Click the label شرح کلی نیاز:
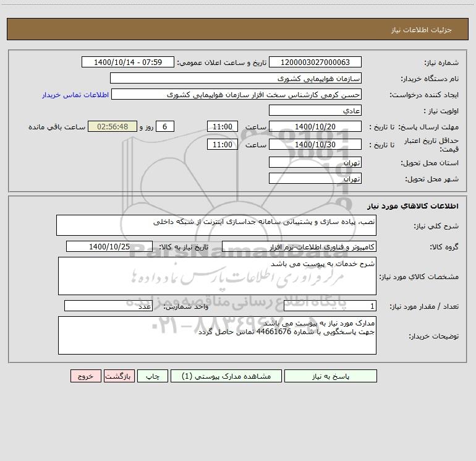The height and width of the screenshot is (461, 476). click(436, 226)
